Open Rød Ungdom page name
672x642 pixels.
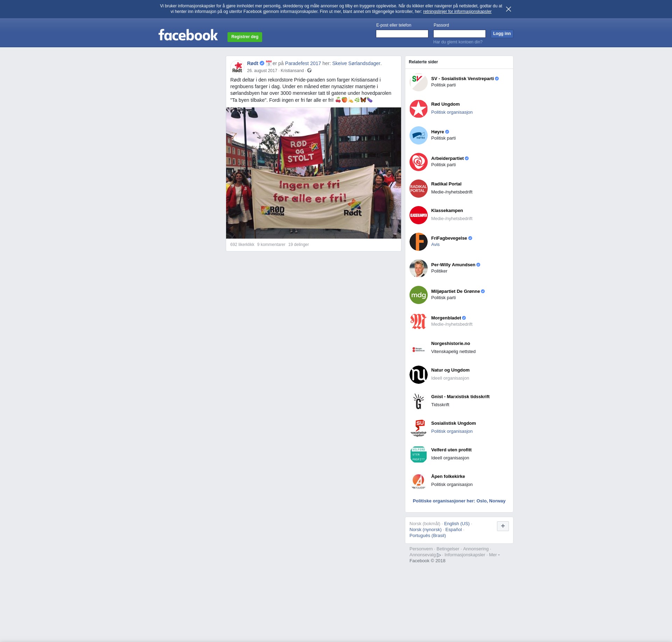tap(446, 104)
